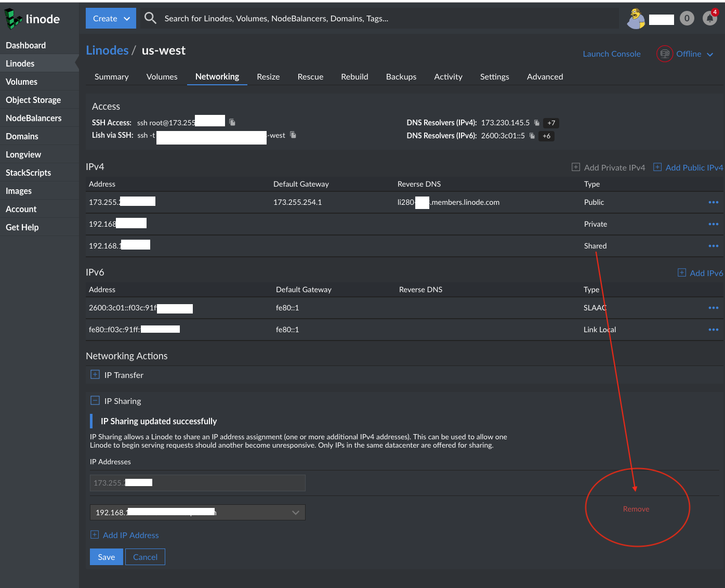The width and height of the screenshot is (725, 588).
Task: Open the user avatar menu
Action: tap(636, 19)
